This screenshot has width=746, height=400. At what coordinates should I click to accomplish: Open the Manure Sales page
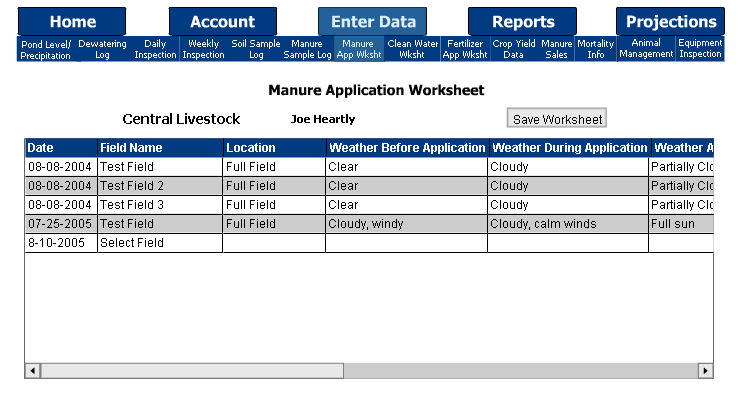(557, 49)
